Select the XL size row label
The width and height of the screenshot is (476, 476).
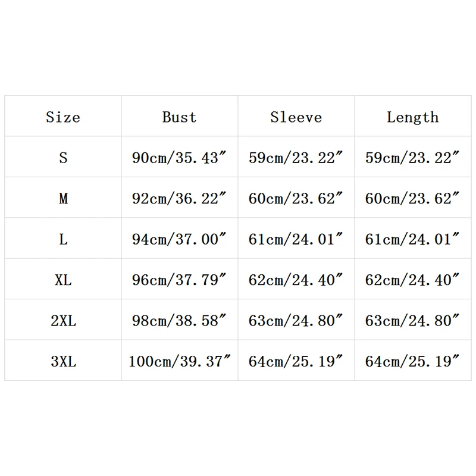coord(63,279)
